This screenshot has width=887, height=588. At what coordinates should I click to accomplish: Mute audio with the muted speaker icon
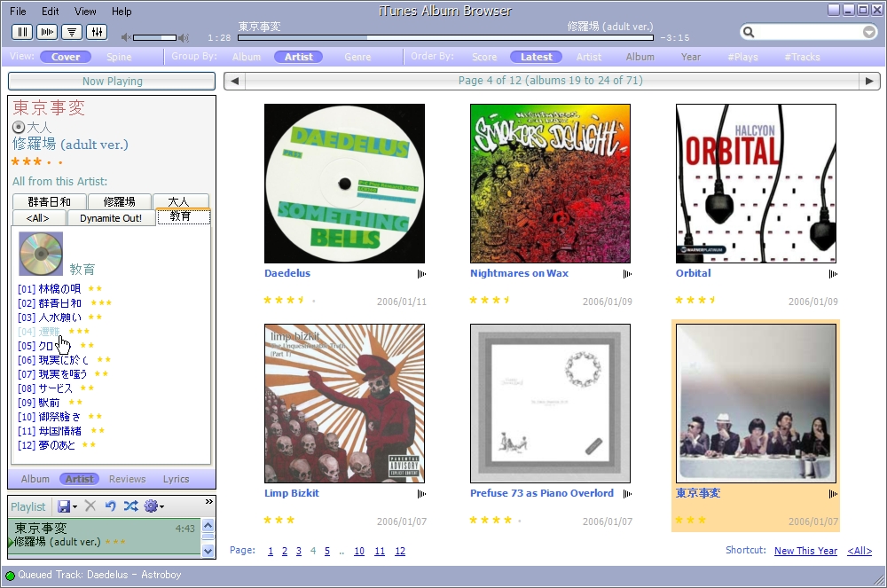[x=126, y=37]
